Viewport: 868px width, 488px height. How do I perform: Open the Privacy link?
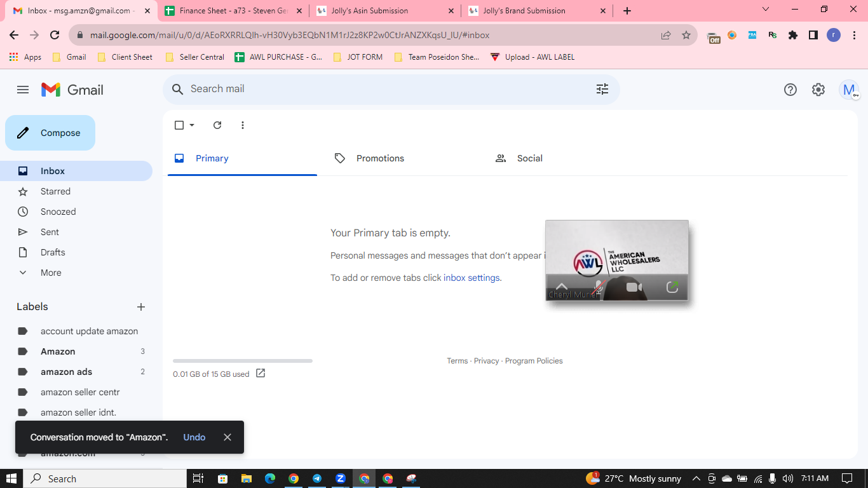coord(486,361)
